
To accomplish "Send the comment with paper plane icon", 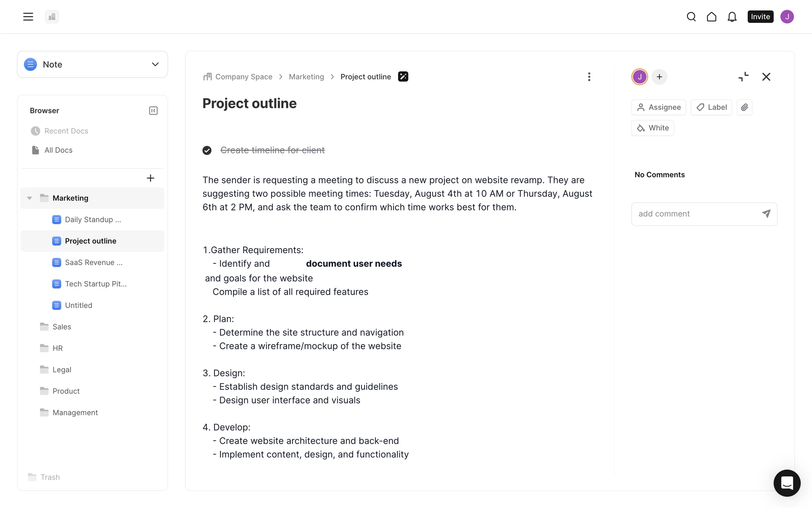I will coord(766,214).
